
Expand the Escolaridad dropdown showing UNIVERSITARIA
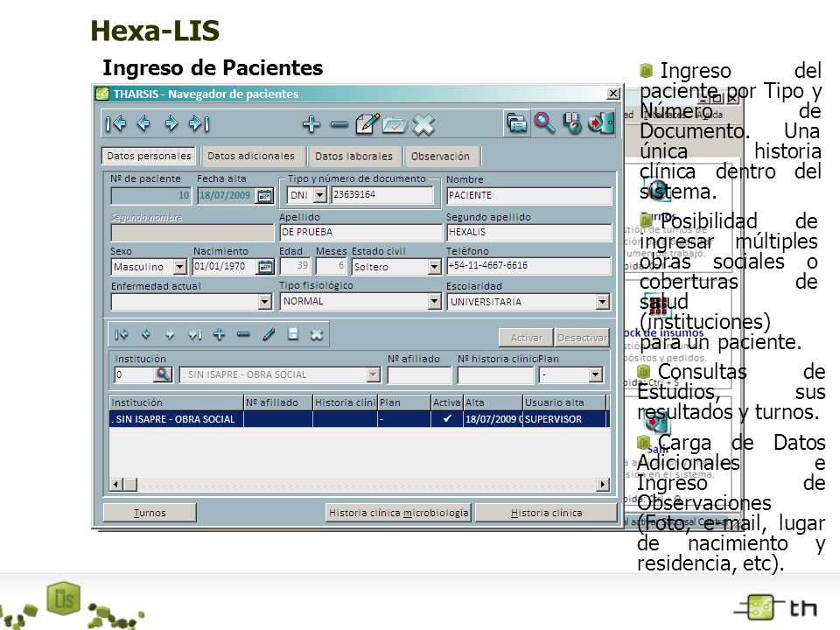603,302
